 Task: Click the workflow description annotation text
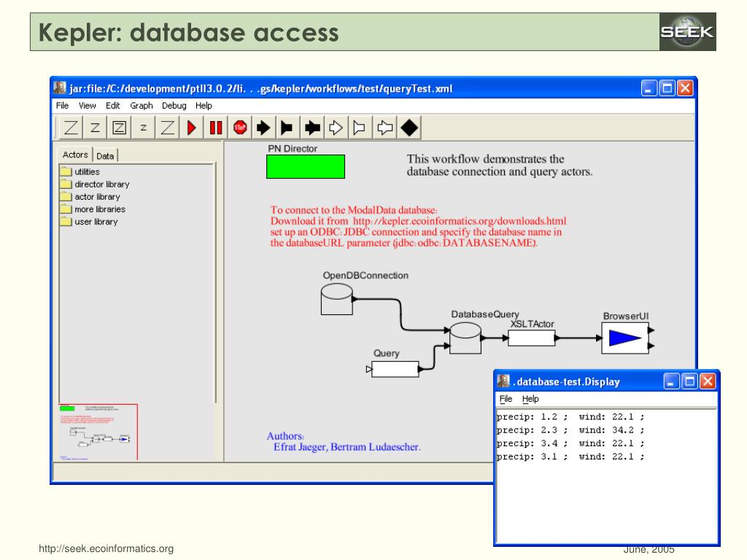coord(500,166)
